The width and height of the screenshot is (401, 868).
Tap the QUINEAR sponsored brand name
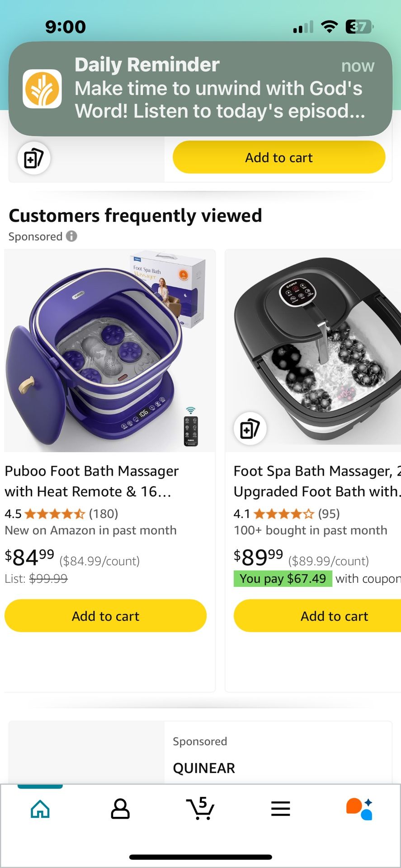click(204, 768)
